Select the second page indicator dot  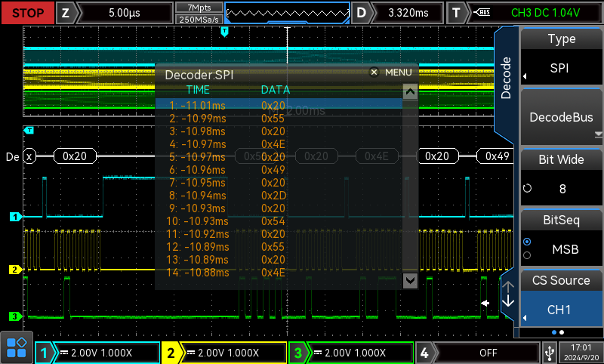click(562, 332)
